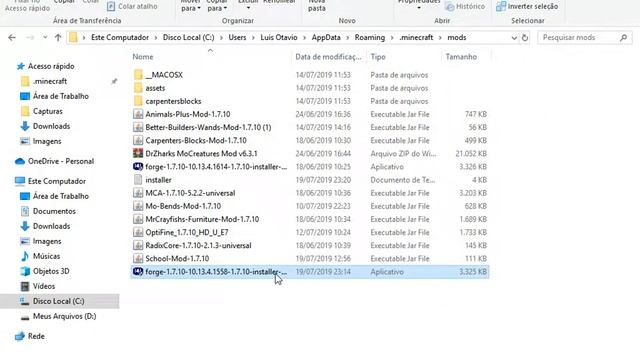Go to AppData breadcrumb
640x360 pixels.
(x=326, y=38)
